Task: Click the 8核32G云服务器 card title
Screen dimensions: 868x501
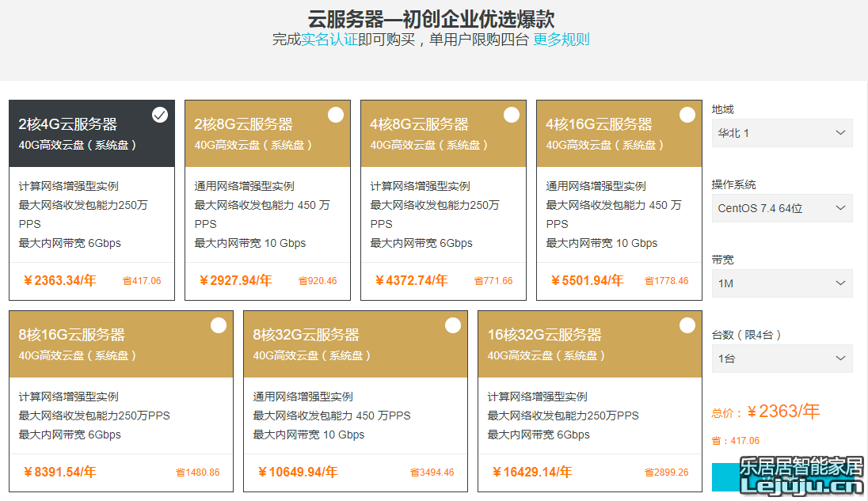Action: point(306,335)
